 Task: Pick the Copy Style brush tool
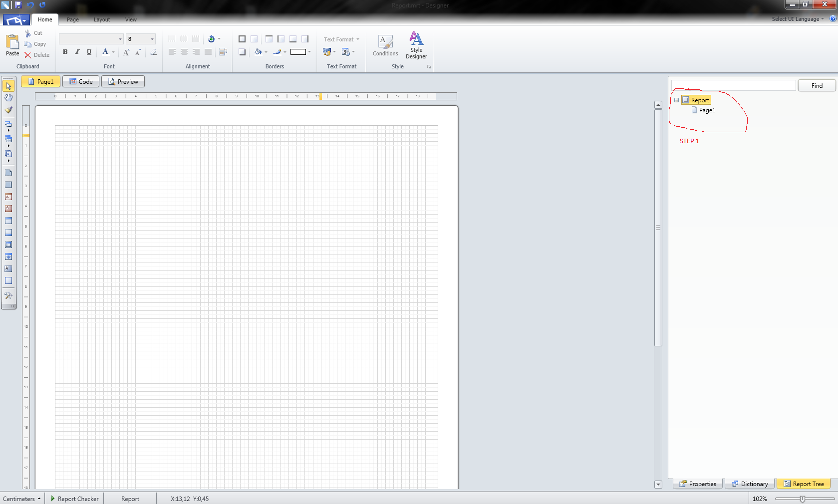(8, 110)
